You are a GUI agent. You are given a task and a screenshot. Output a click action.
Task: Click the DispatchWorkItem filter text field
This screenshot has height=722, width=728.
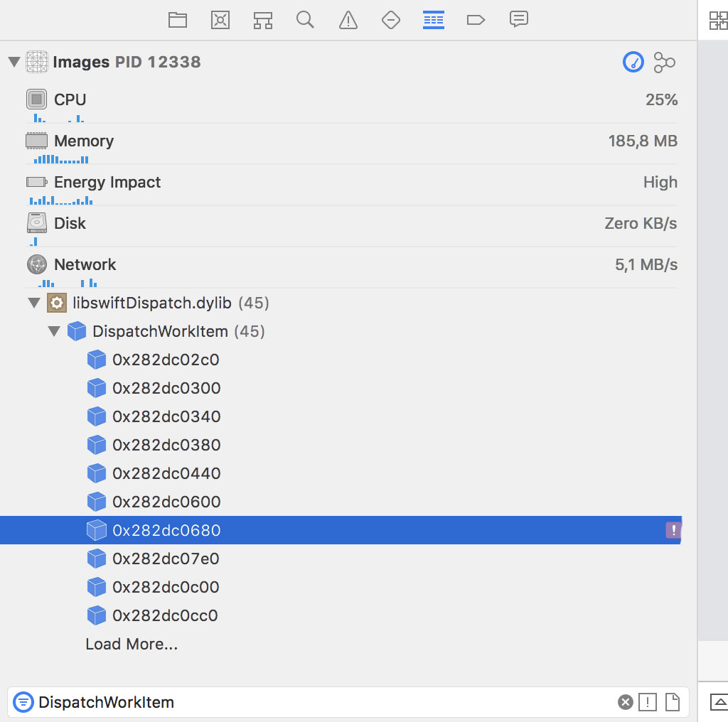(x=320, y=703)
